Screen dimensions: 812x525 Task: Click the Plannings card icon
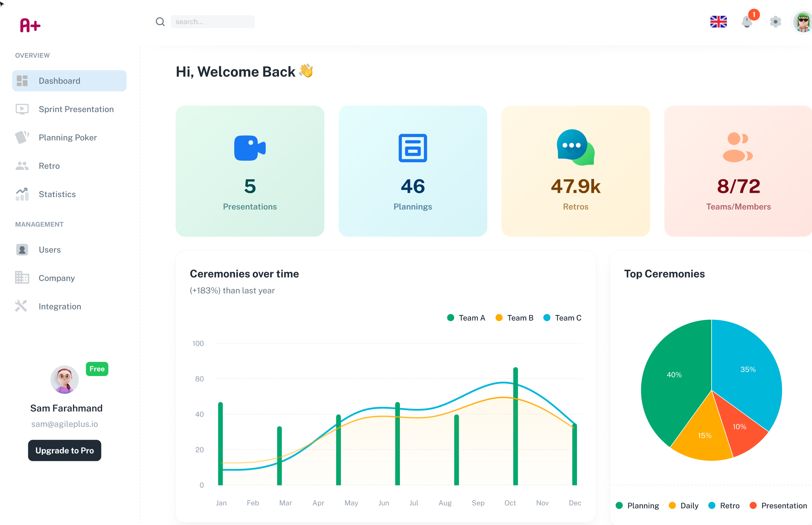[x=412, y=148]
